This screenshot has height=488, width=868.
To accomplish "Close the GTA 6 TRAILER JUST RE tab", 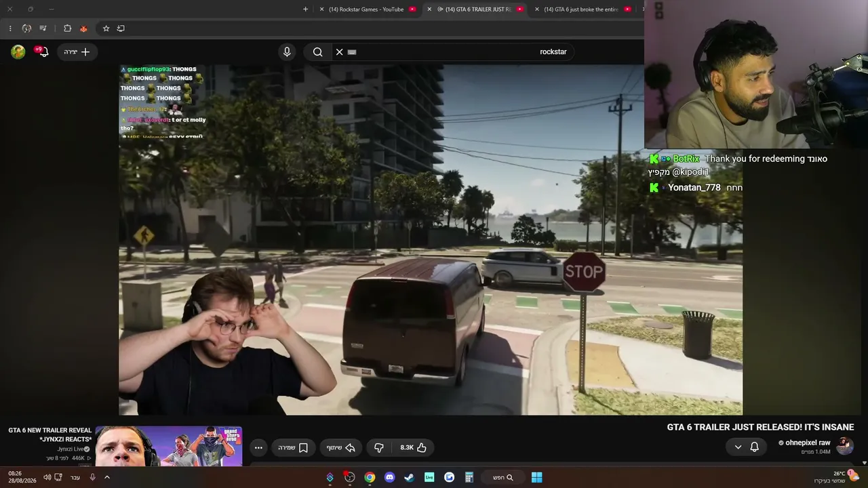I will [x=429, y=9].
